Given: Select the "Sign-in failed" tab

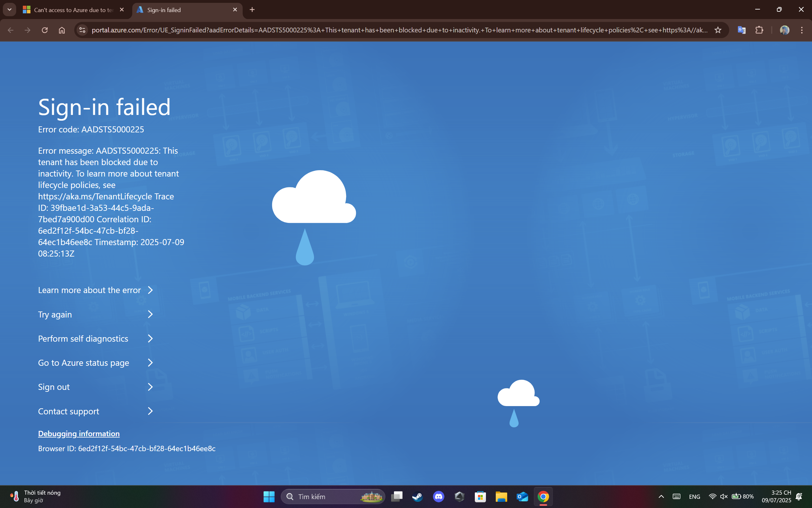Looking at the screenshot, I should click(x=187, y=10).
